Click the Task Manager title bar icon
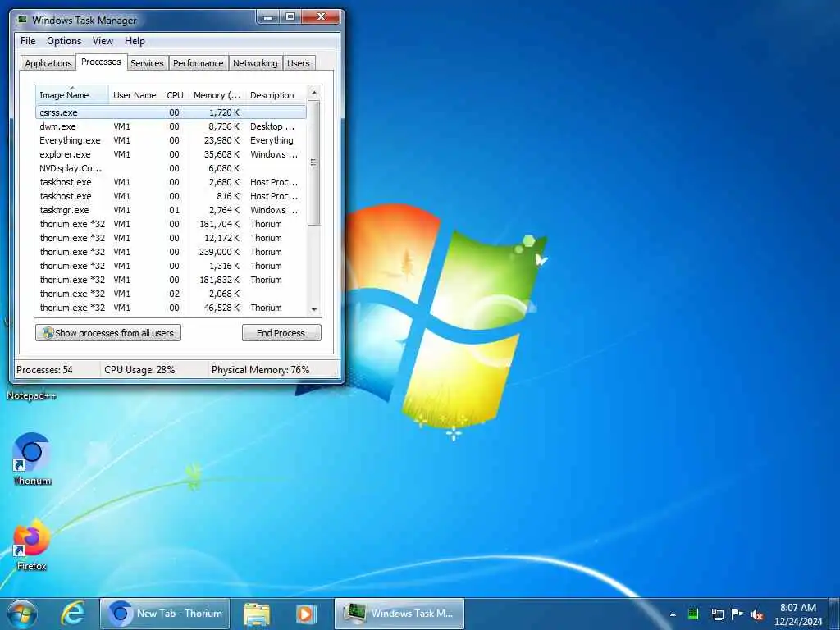Image resolution: width=840 pixels, height=630 pixels. [22, 20]
